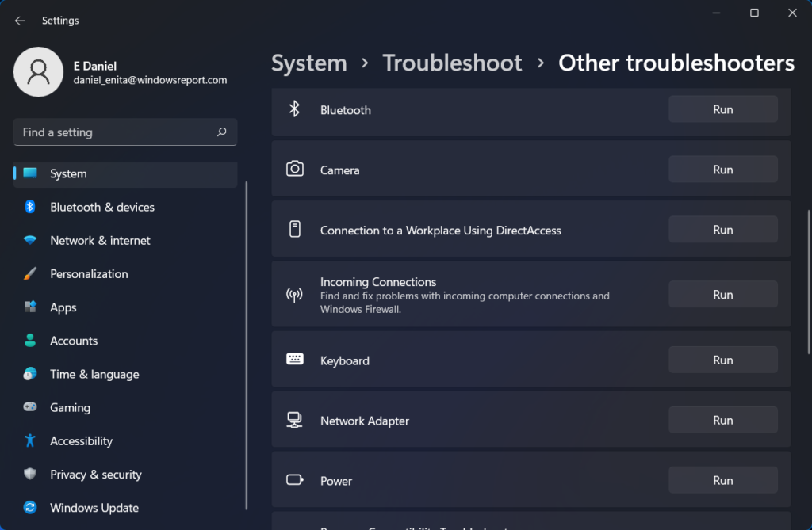The width and height of the screenshot is (812, 530).
Task: Click the Bluetooth & devices sidebar icon
Action: [30, 207]
